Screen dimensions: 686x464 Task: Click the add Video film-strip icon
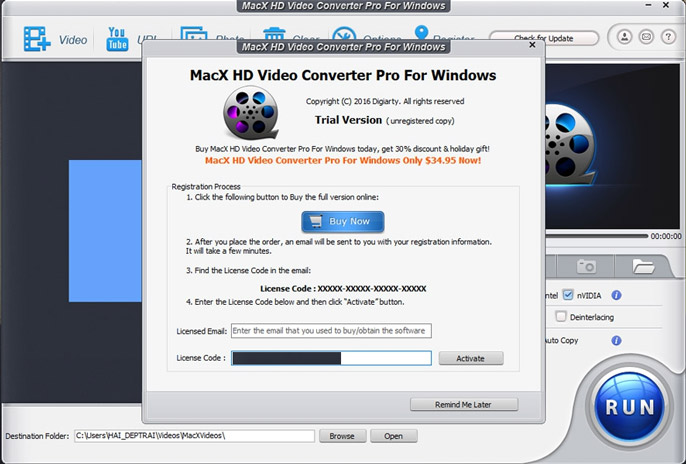coord(36,39)
